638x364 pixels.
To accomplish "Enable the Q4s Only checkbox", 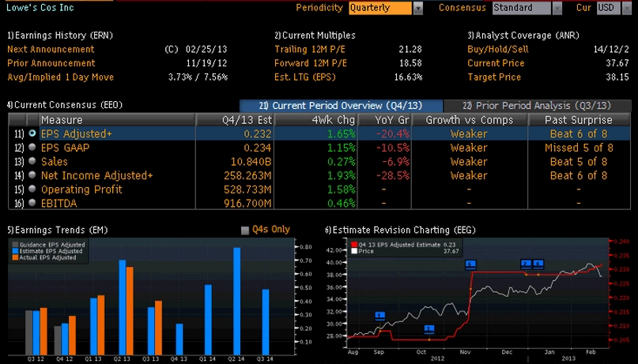I will click(245, 231).
